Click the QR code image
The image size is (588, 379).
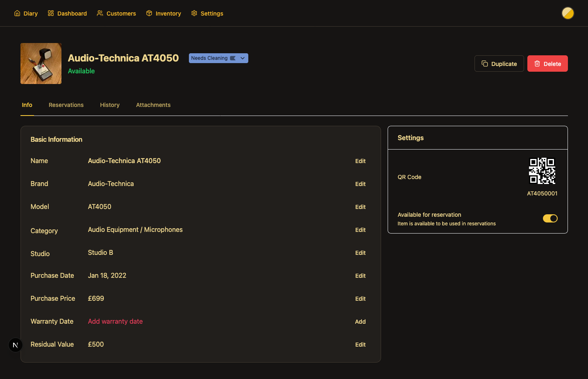click(542, 171)
